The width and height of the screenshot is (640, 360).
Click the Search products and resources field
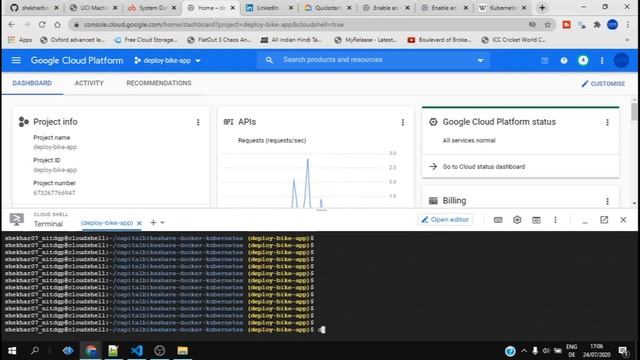373,60
